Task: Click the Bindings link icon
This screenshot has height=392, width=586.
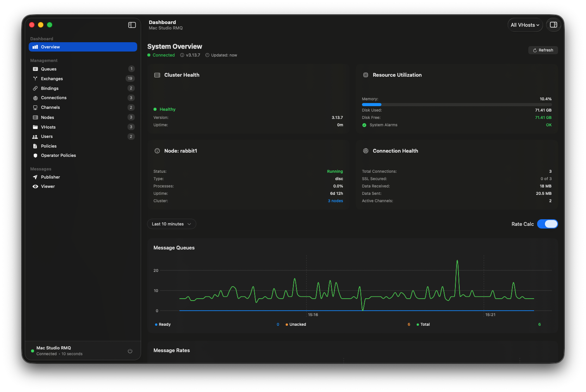Action: coord(35,88)
